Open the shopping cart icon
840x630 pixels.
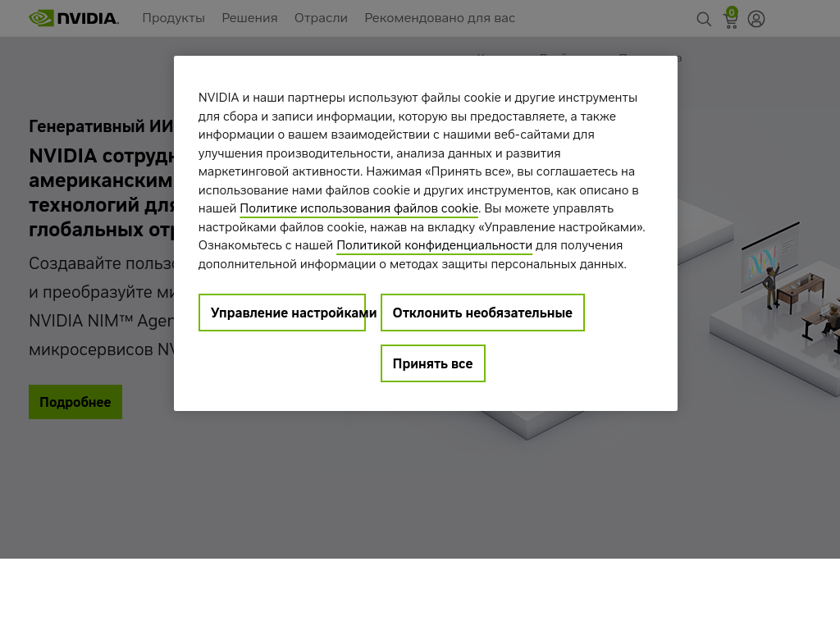point(731,18)
